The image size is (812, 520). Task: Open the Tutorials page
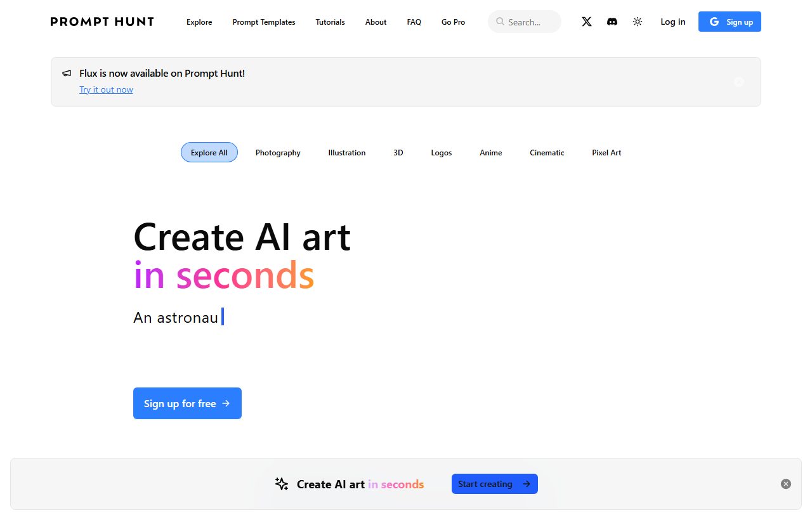[331, 22]
